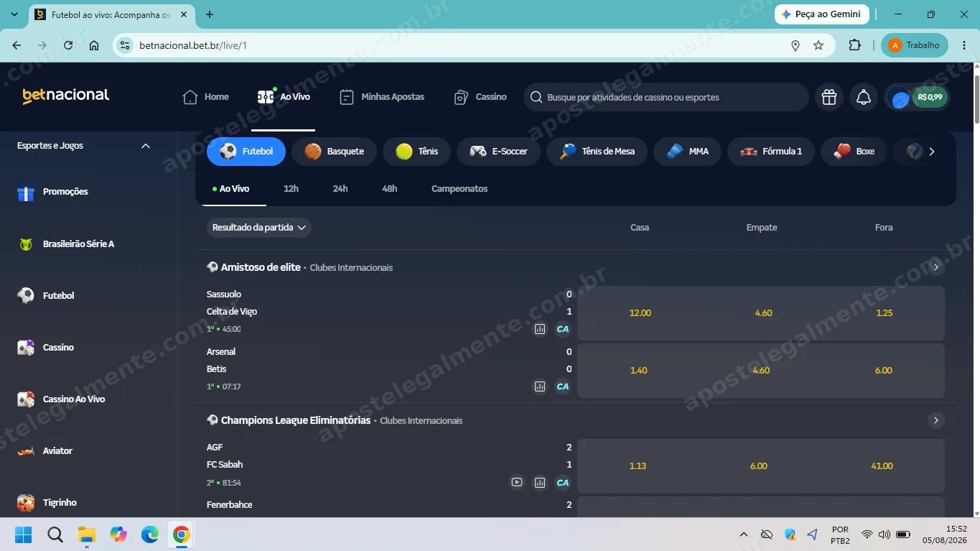
Task: Bookmark this page with the star
Action: point(818,45)
